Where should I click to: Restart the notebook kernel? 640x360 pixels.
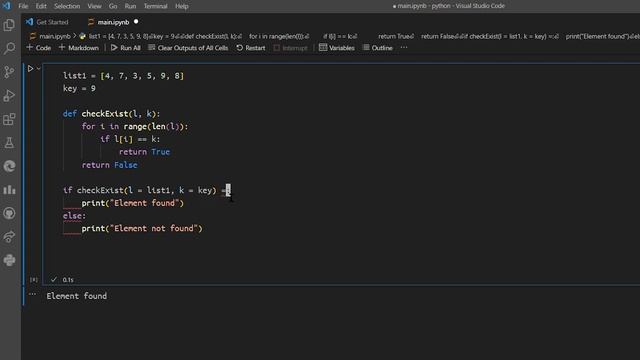coord(251,48)
